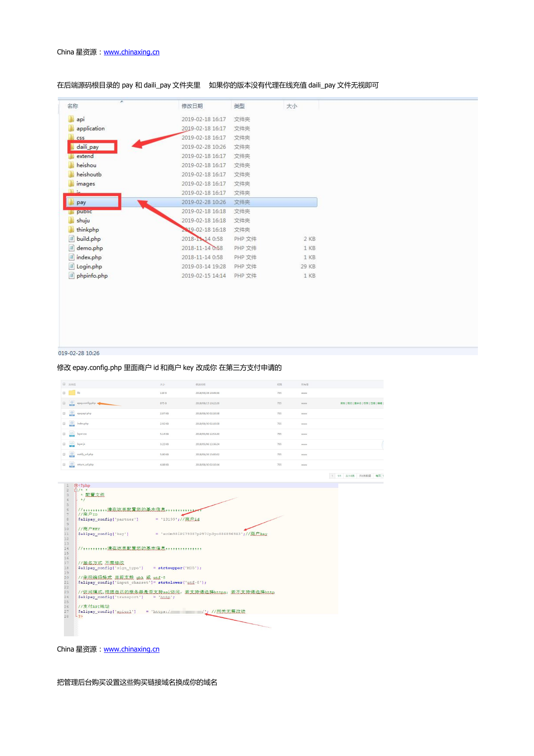Sort explorer by 名称 column header

73,106
